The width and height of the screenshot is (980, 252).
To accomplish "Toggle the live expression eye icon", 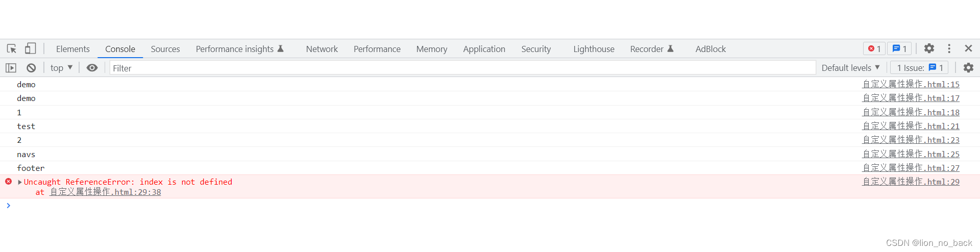I will 92,68.
